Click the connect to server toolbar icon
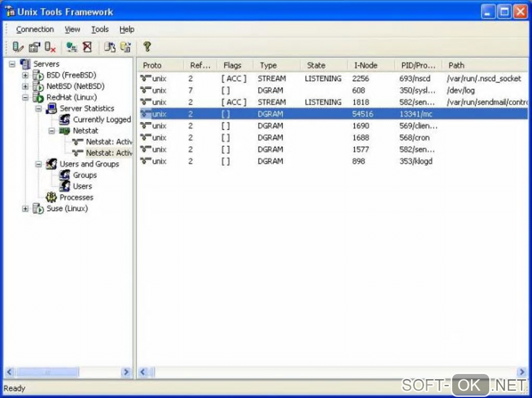This screenshot has height=398, width=532. tap(71, 47)
